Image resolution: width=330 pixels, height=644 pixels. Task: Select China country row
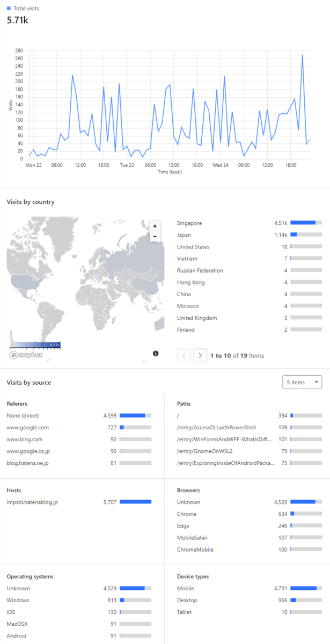250,294
